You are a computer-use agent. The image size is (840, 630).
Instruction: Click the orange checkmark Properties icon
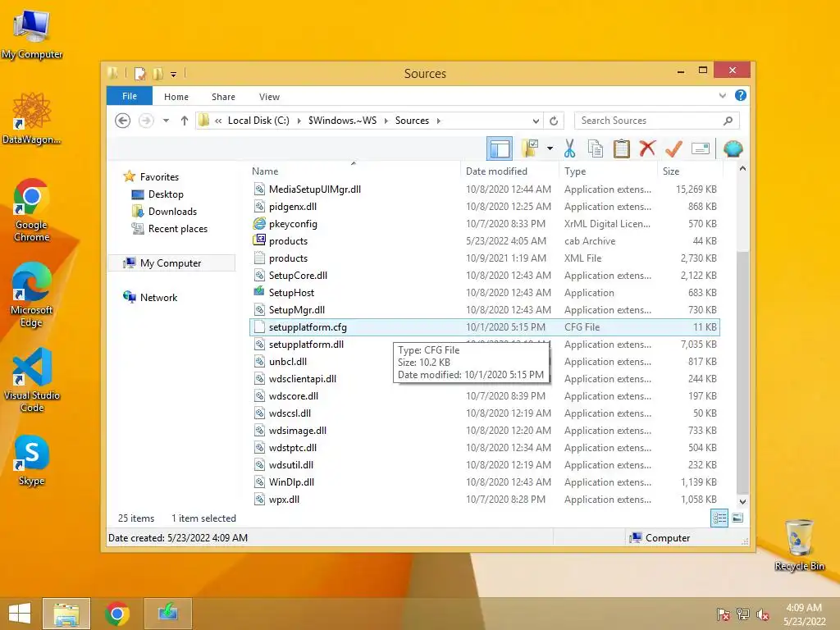[x=673, y=148]
